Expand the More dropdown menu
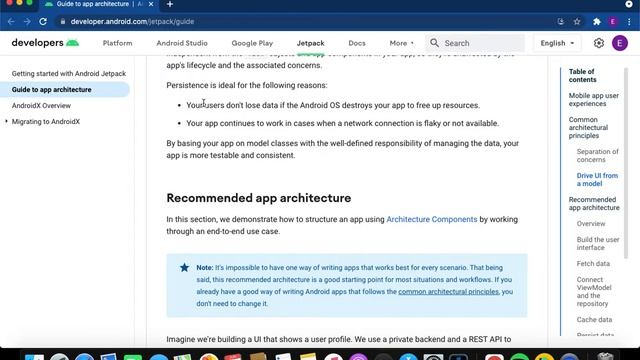Viewport: 640px width, 360px height. (x=402, y=43)
